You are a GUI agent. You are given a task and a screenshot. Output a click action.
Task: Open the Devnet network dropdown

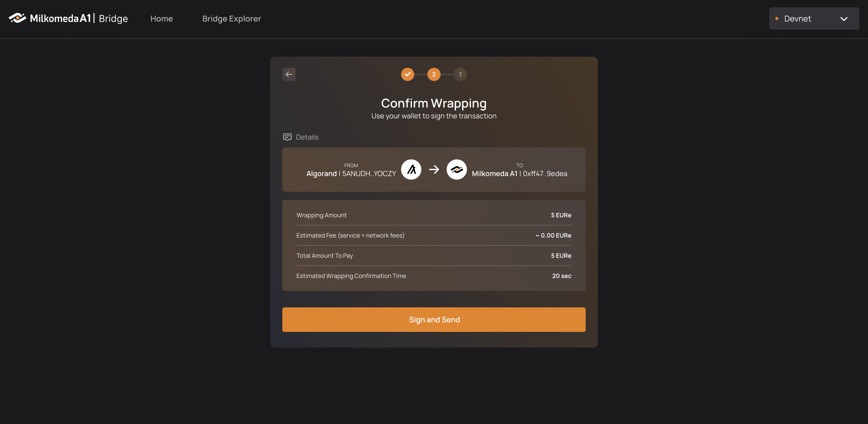(x=814, y=18)
